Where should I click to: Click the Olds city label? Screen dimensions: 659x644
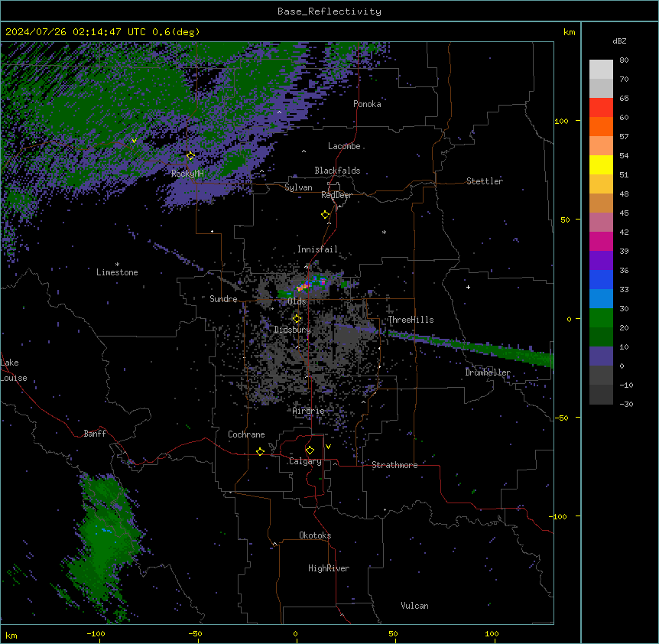[297, 301]
